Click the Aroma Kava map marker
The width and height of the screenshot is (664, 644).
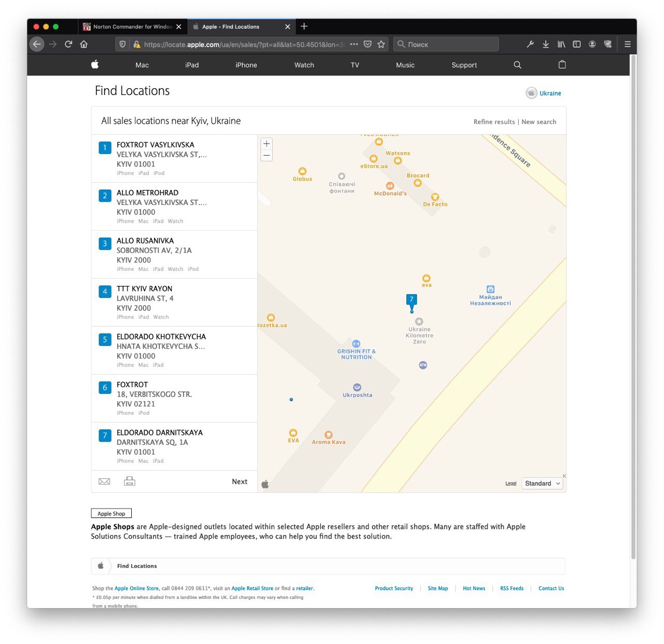pyautogui.click(x=328, y=435)
